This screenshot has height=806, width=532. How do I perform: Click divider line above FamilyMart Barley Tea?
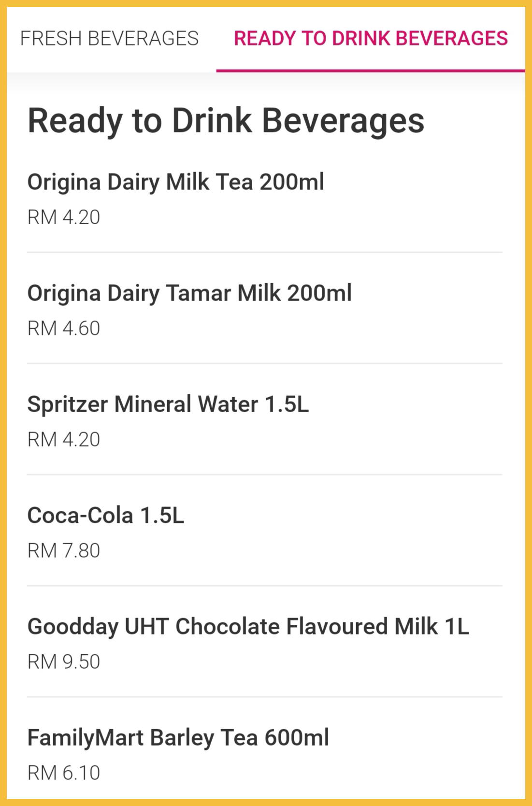pos(264,697)
